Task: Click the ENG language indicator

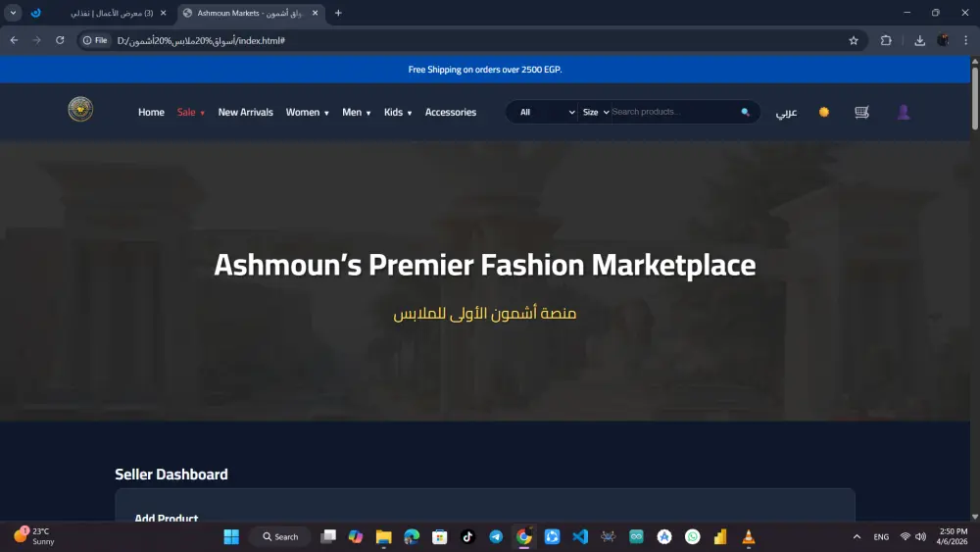Action: coord(881,536)
